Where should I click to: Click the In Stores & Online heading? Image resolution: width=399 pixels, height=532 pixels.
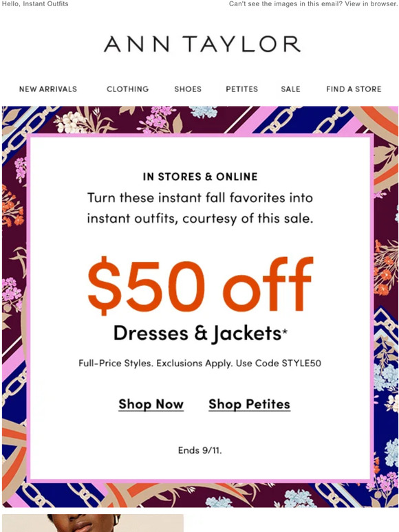[x=200, y=177]
